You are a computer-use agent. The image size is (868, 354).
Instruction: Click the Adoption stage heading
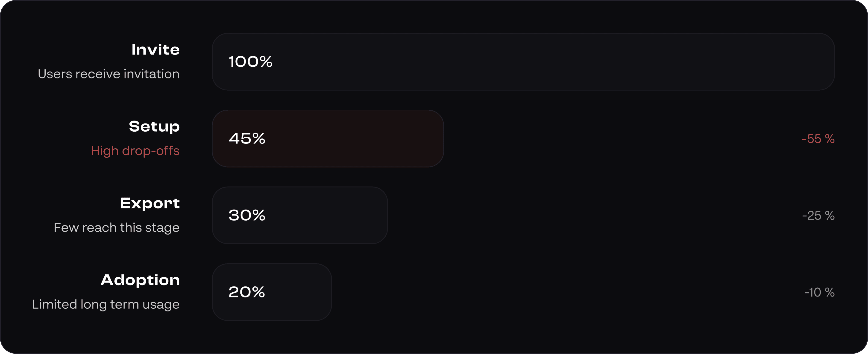[140, 280]
